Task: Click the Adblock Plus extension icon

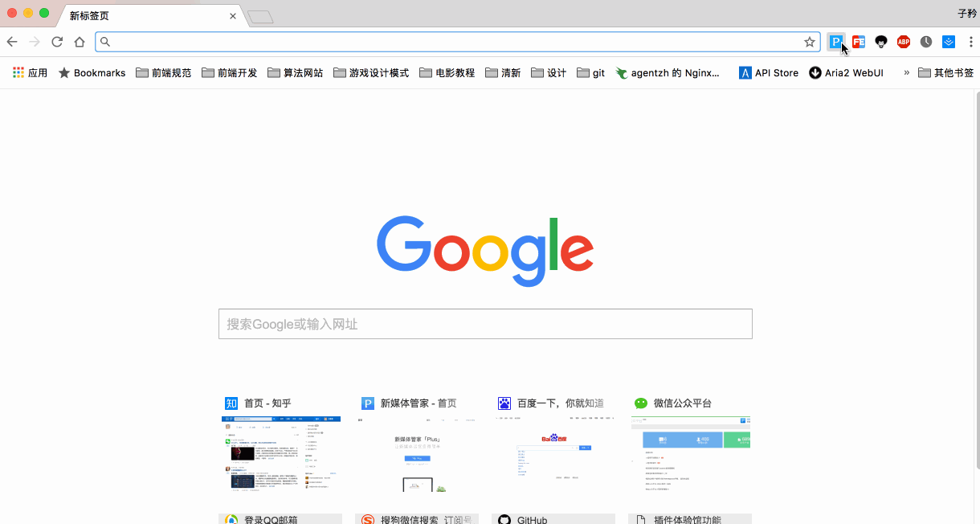Action: coord(904,42)
